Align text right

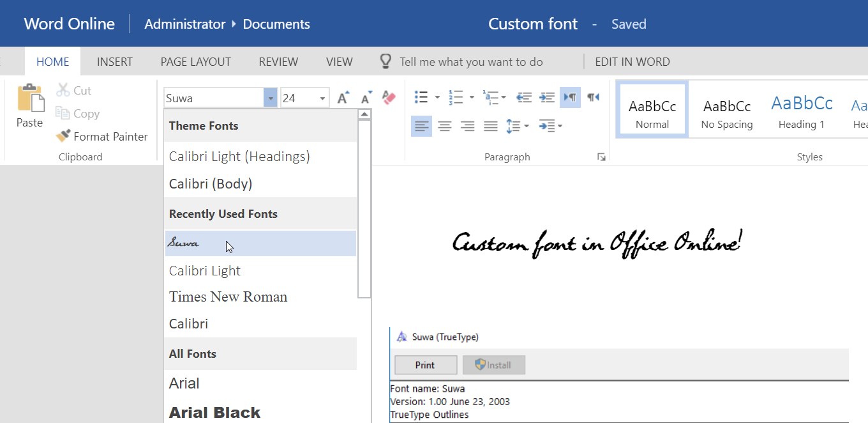click(468, 126)
